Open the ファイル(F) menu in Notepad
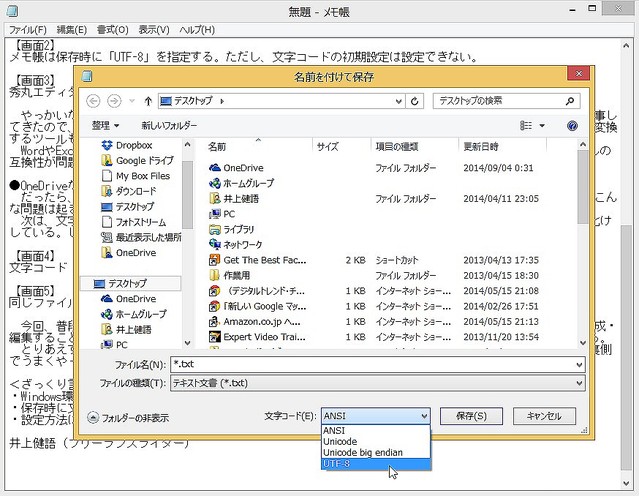The height and width of the screenshot is (496, 639). 28,30
